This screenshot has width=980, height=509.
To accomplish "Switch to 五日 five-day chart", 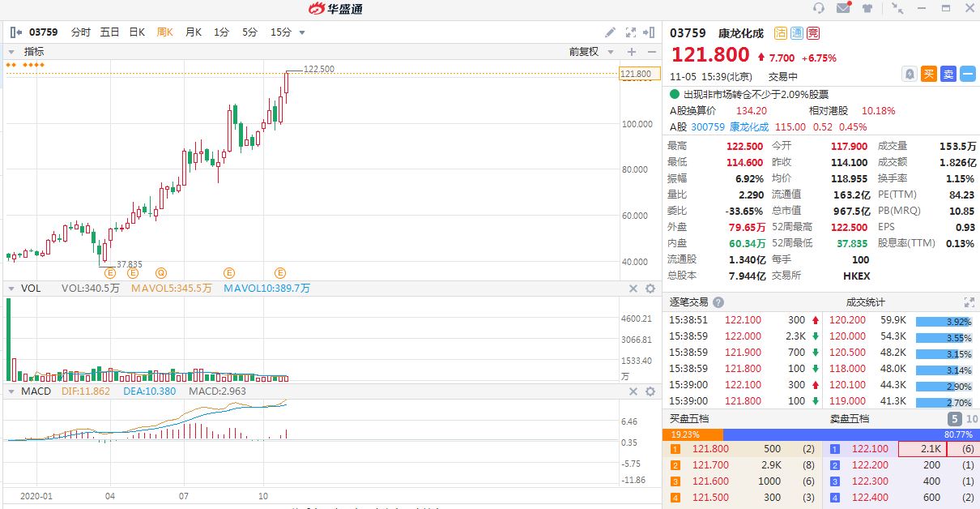I will (x=110, y=32).
